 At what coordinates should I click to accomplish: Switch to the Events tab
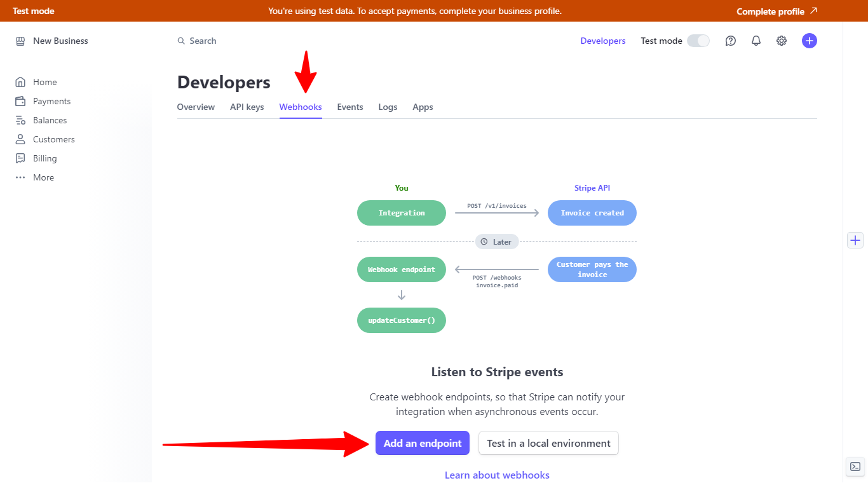click(350, 107)
